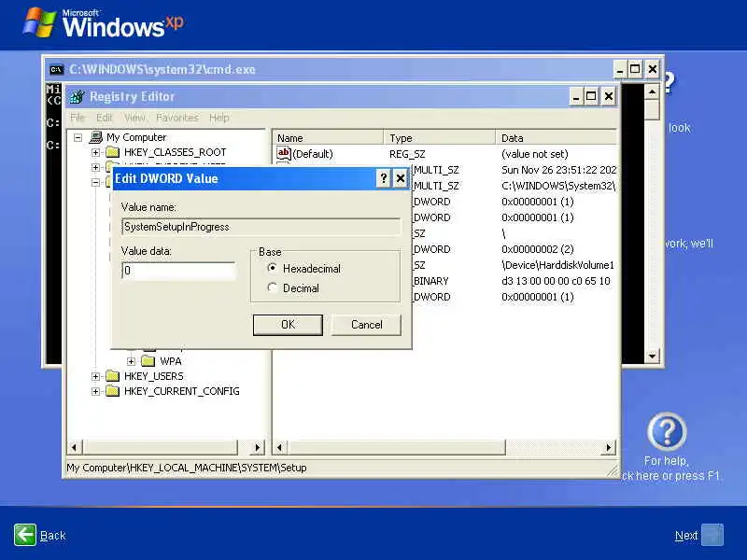Click values pane left scroll arrow
This screenshot has width=747, height=560.
click(279, 448)
